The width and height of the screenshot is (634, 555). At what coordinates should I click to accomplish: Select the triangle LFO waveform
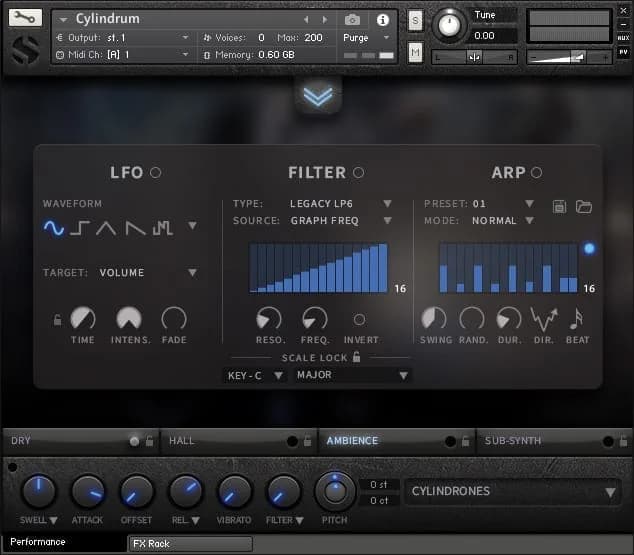(106, 228)
